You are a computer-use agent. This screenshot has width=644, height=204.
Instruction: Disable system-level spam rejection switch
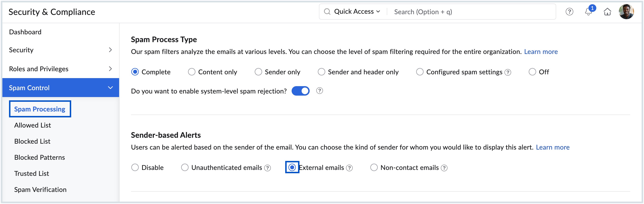pos(300,91)
